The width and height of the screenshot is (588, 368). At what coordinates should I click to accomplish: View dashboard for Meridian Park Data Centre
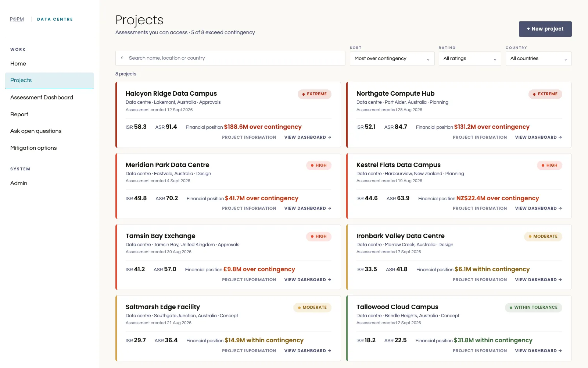coord(308,208)
